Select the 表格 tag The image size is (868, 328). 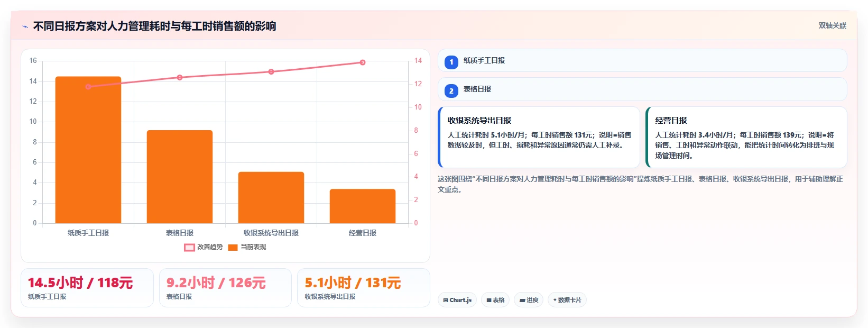coord(495,300)
